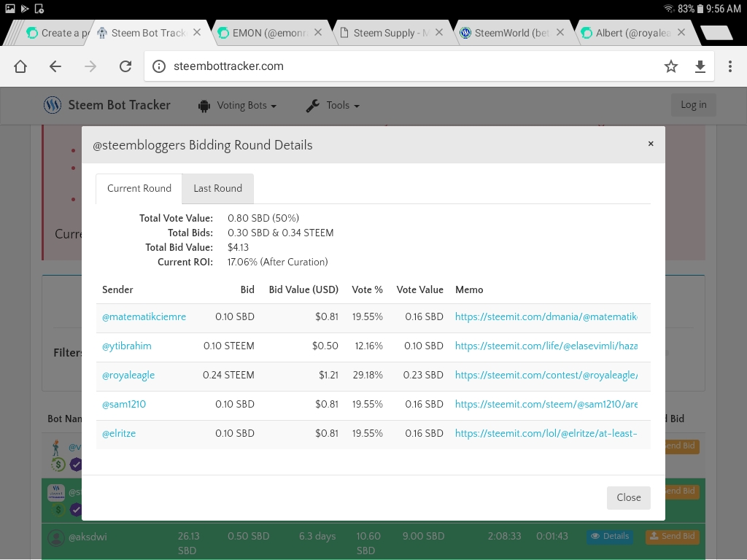747x560 pixels.
Task: Bookmark this page with the star icon
Action: click(671, 66)
